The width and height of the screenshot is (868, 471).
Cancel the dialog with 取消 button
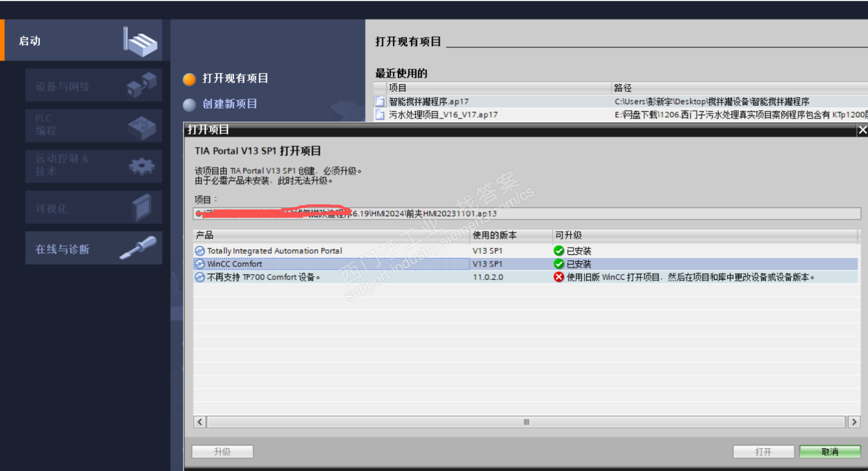830,452
